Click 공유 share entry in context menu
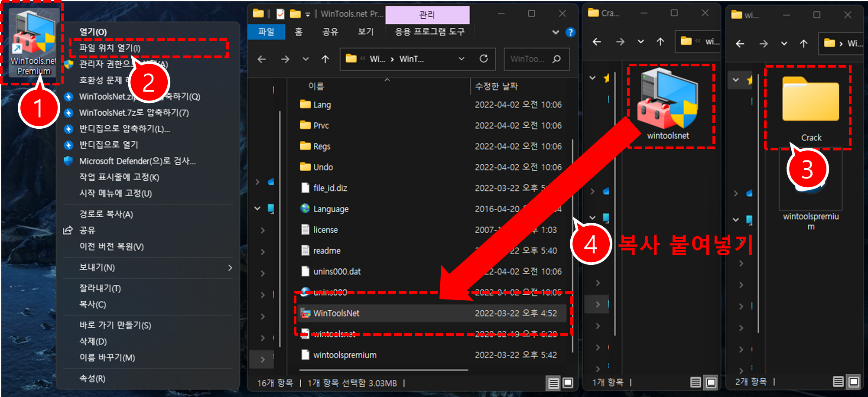 click(x=87, y=230)
